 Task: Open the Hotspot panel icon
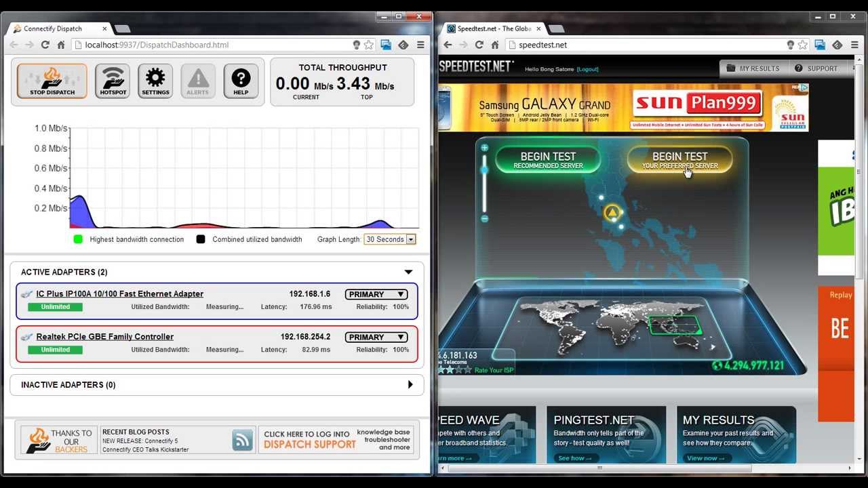[x=113, y=81]
